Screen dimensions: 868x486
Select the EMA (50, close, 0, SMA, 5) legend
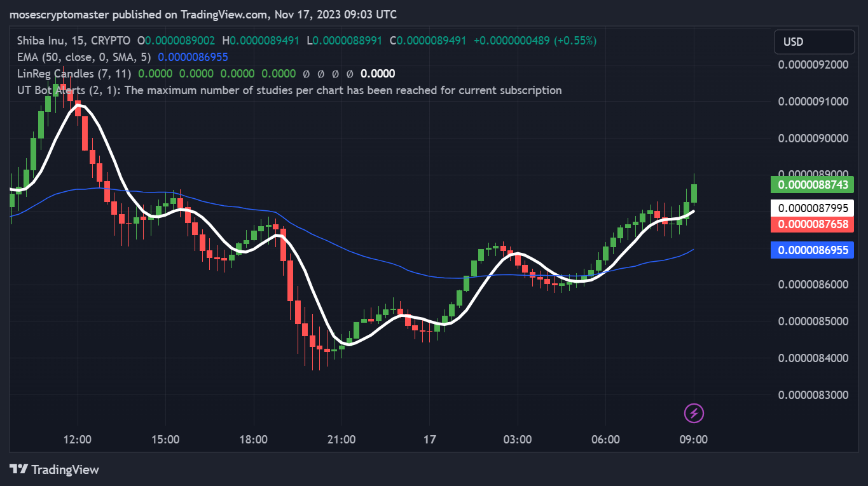click(84, 57)
